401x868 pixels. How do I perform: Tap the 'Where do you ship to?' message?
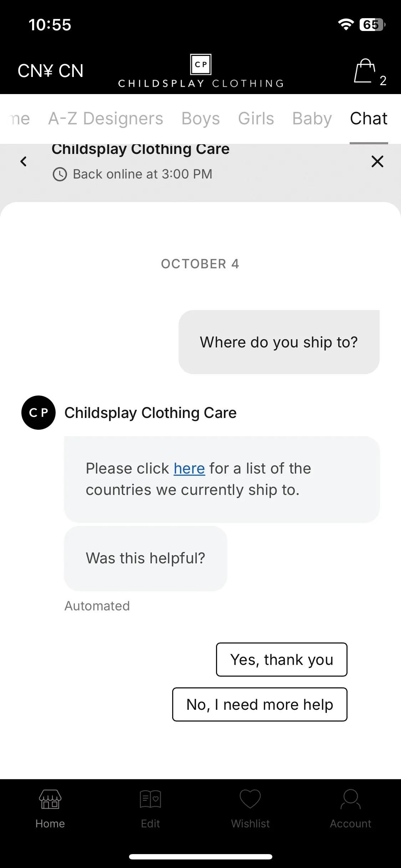click(x=279, y=342)
